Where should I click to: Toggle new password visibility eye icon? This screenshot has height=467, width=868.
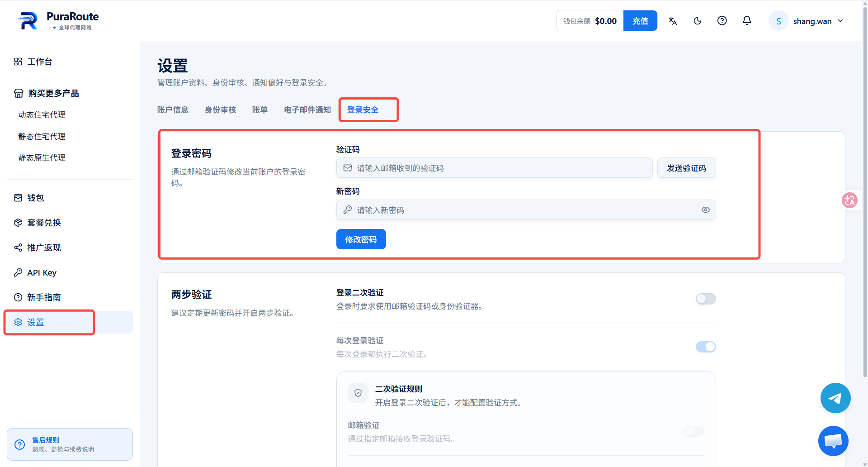coord(705,210)
